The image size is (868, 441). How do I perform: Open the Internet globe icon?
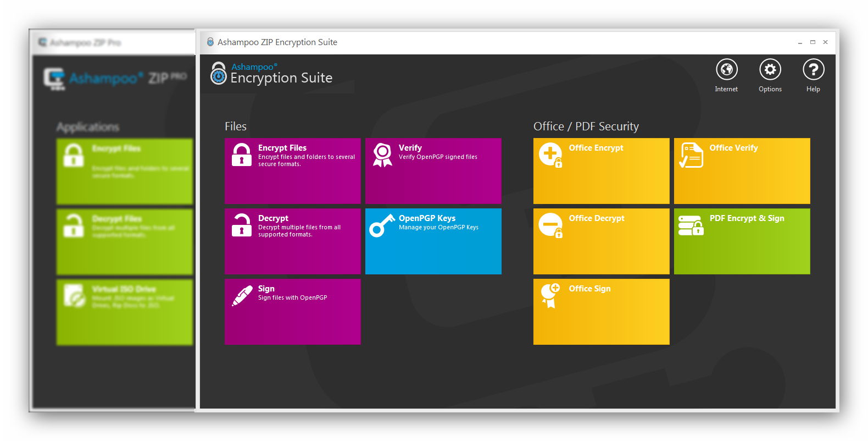[x=726, y=69]
